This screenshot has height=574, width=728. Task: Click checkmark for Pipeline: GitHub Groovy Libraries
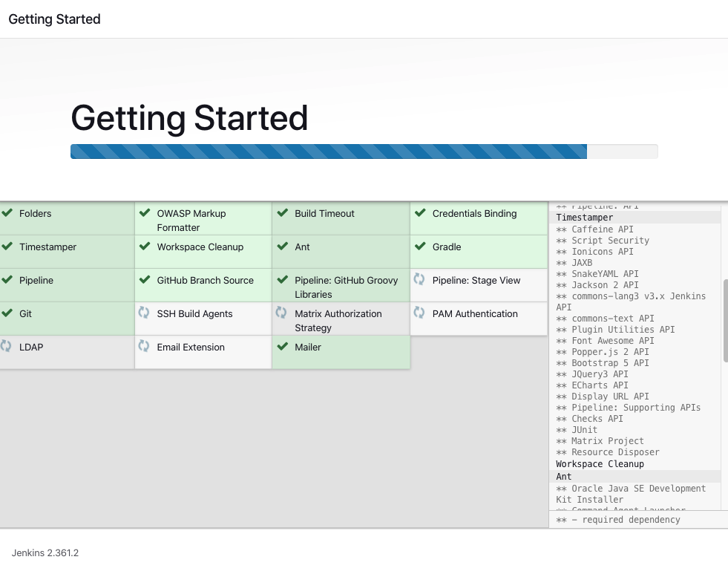[x=283, y=279]
